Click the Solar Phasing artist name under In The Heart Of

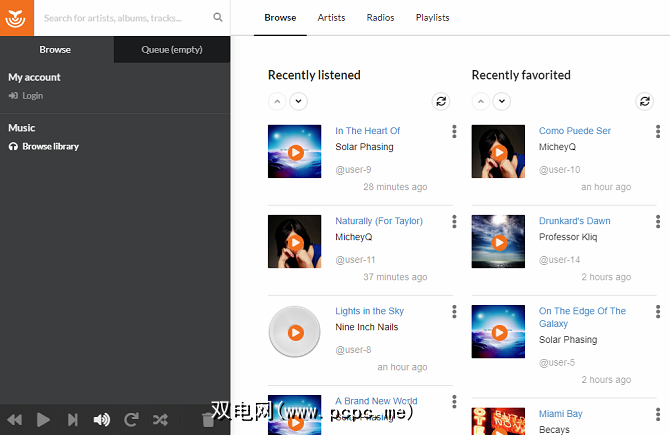pos(364,147)
